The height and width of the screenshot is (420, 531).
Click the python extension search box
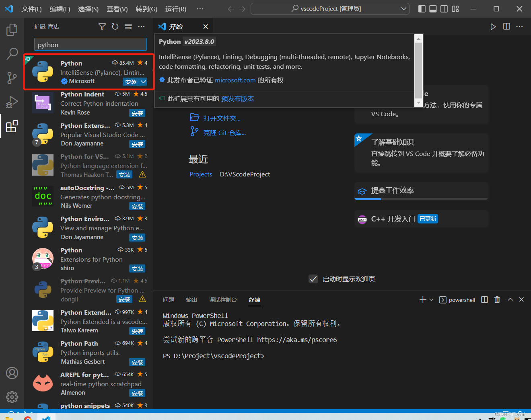tap(91, 45)
